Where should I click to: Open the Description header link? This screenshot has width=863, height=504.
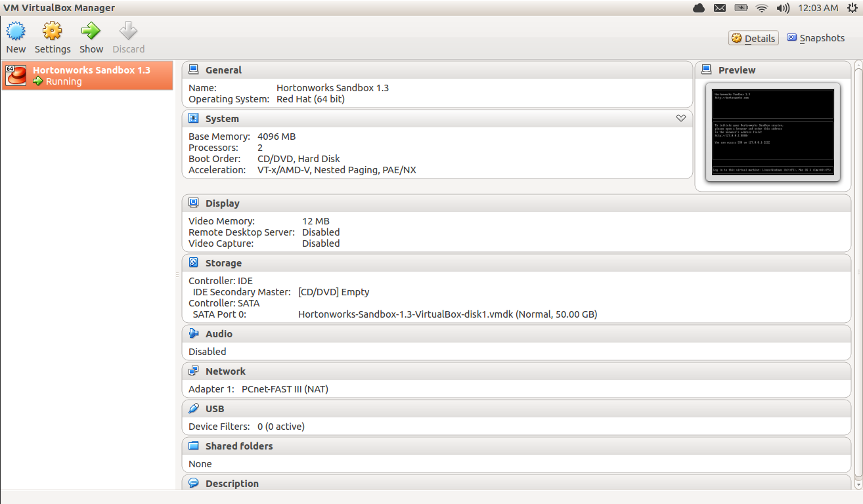coord(232,484)
